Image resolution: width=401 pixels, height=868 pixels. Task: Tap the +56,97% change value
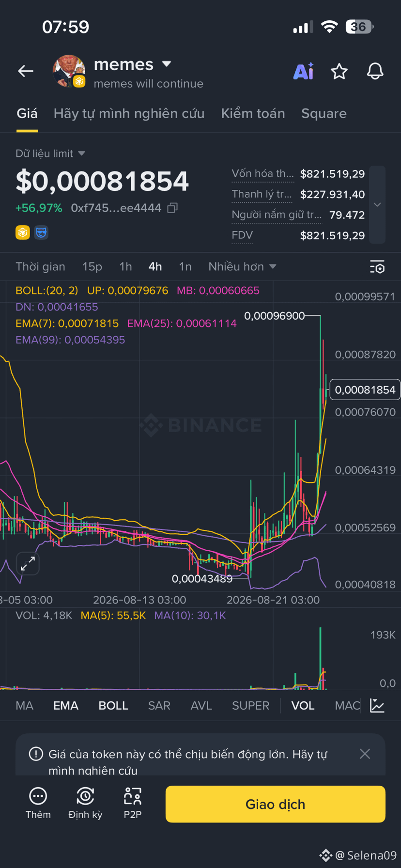pyautogui.click(x=39, y=208)
